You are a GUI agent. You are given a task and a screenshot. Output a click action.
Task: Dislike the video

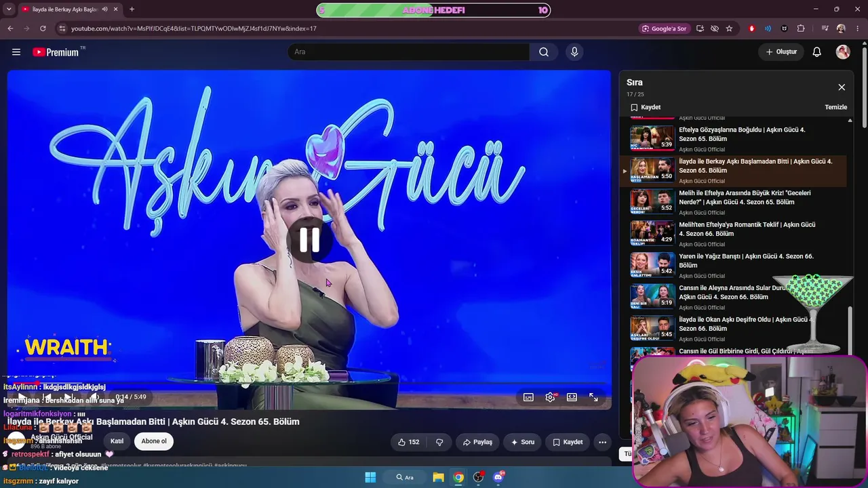pyautogui.click(x=439, y=442)
